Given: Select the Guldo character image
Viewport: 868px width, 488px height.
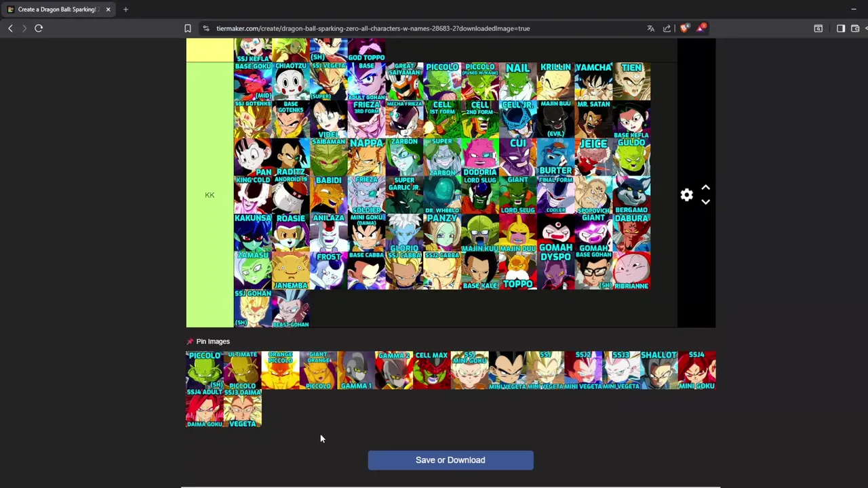Looking at the screenshot, I should 632,157.
